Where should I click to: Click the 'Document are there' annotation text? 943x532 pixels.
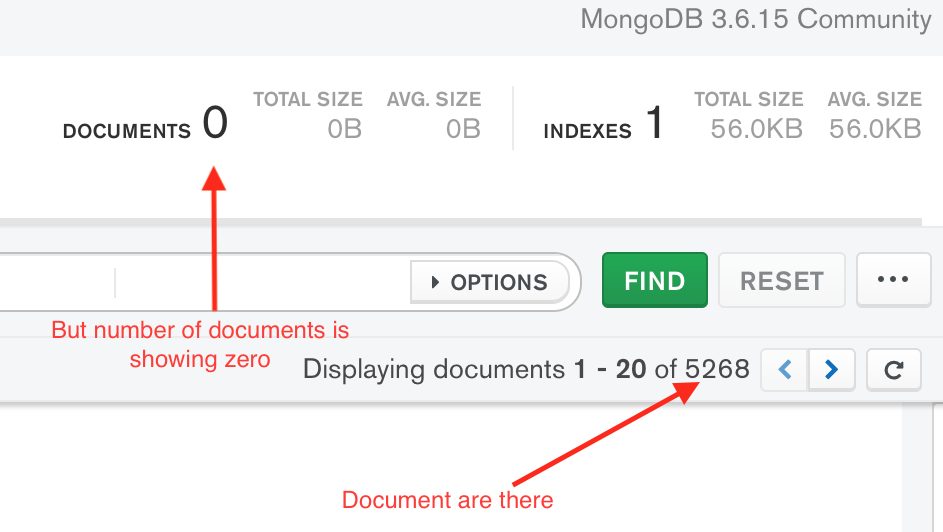pyautogui.click(x=447, y=499)
